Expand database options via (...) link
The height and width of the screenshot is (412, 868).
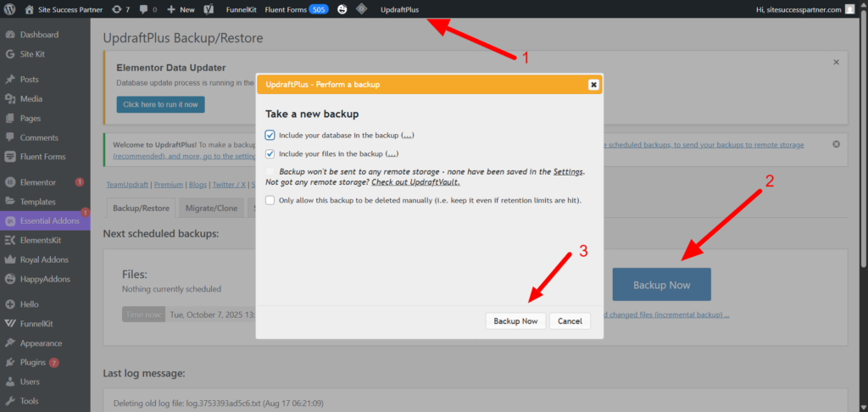(x=407, y=136)
